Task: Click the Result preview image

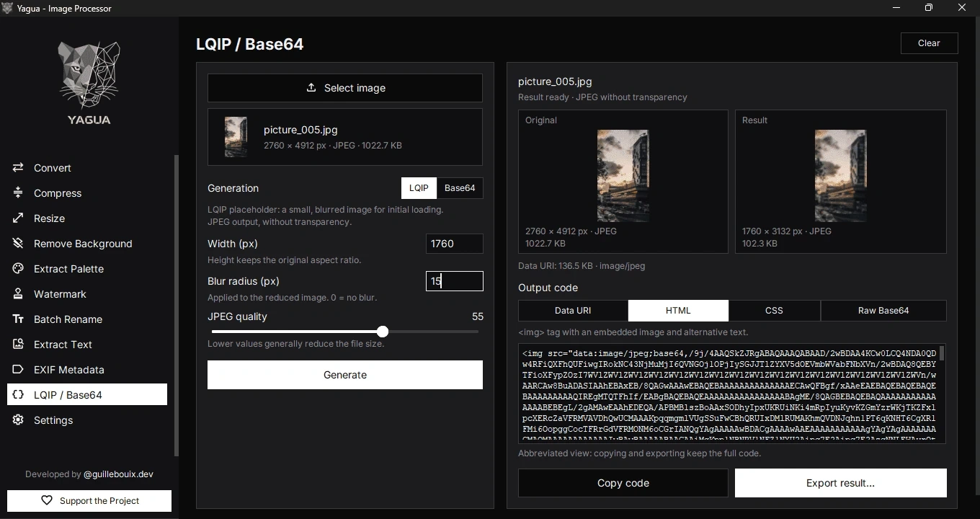Action: click(x=840, y=175)
